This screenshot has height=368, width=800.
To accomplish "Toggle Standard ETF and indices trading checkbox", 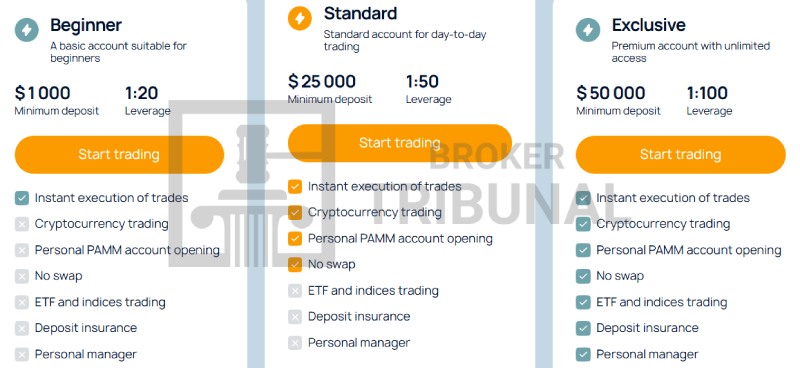I will [295, 291].
